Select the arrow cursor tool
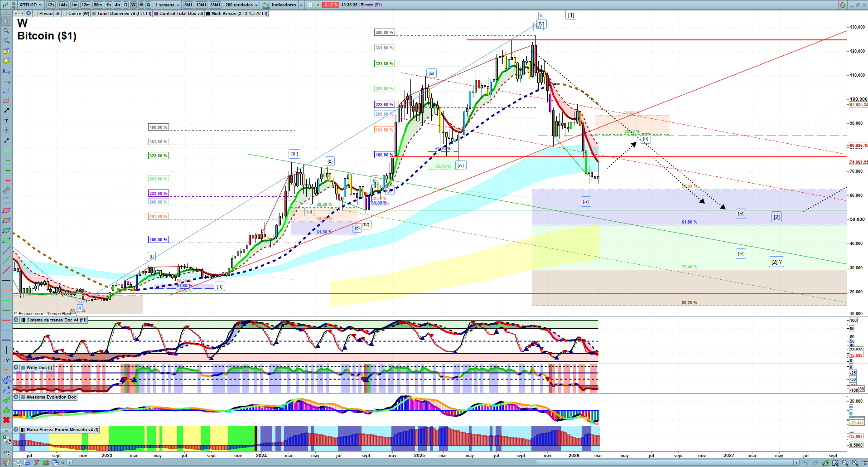Viewport: 868px width, 467px height. (6, 21)
